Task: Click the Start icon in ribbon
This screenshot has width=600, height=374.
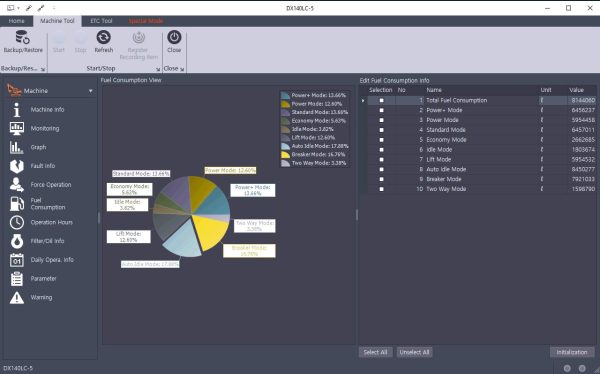Action: (x=59, y=38)
